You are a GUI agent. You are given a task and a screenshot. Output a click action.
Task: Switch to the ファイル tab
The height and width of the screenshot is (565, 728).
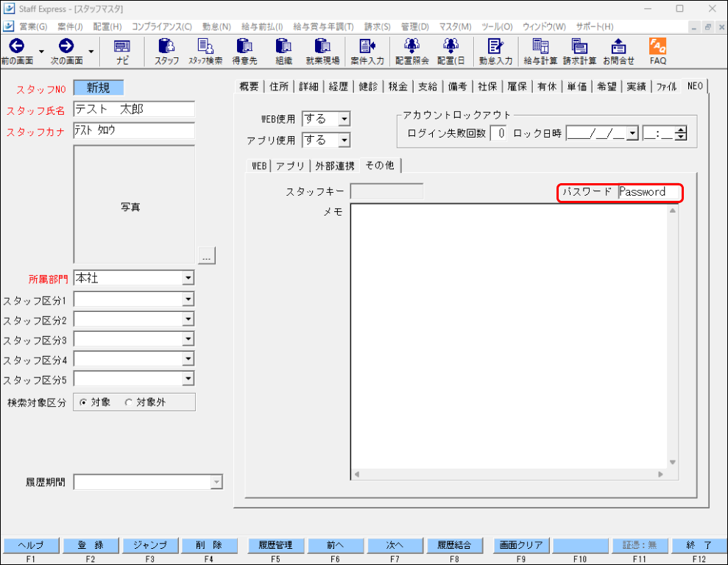pyautogui.click(x=666, y=86)
